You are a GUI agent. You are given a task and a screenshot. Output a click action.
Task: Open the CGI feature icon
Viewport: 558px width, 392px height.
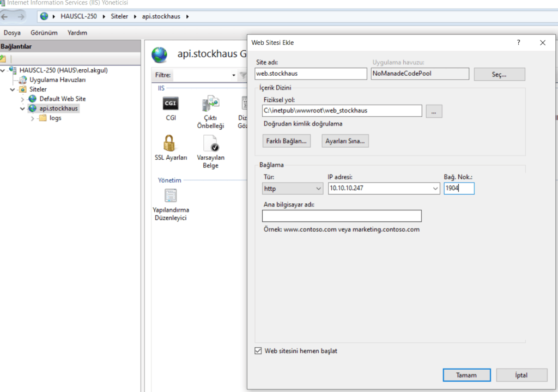(171, 104)
